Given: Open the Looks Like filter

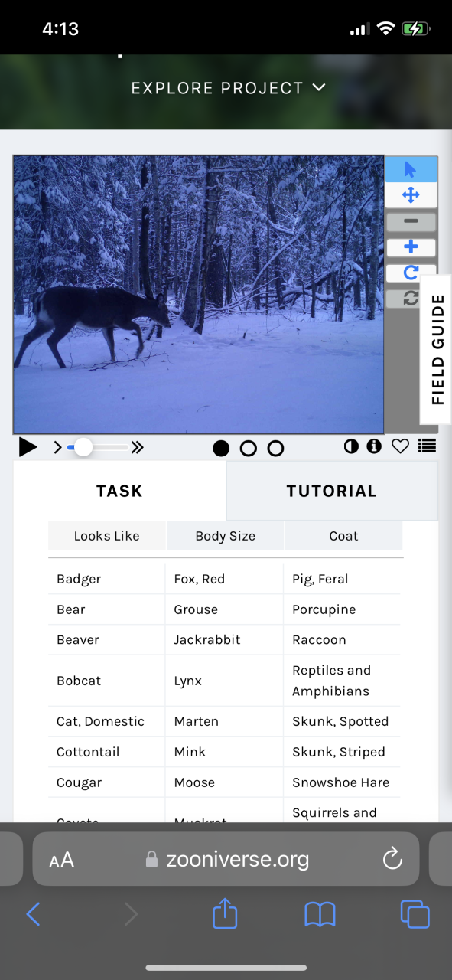Looking at the screenshot, I should tap(107, 536).
